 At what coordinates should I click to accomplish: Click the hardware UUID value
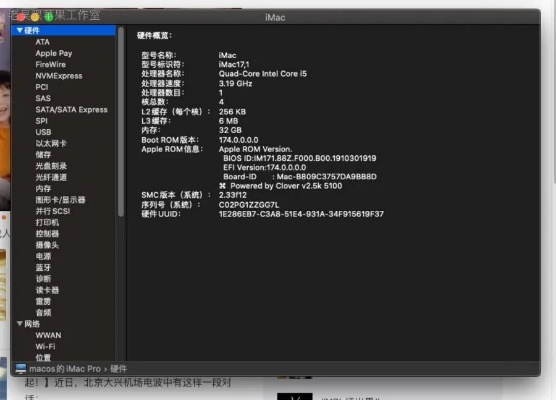click(x=301, y=214)
